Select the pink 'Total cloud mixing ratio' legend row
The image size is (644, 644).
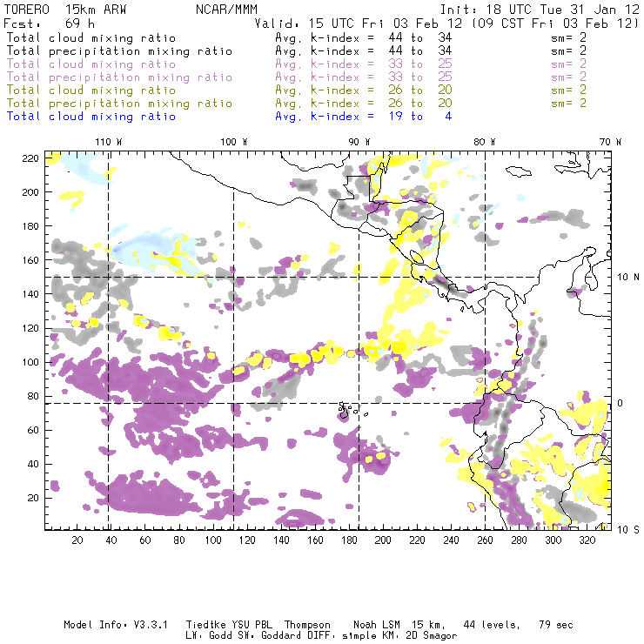pos(297,64)
